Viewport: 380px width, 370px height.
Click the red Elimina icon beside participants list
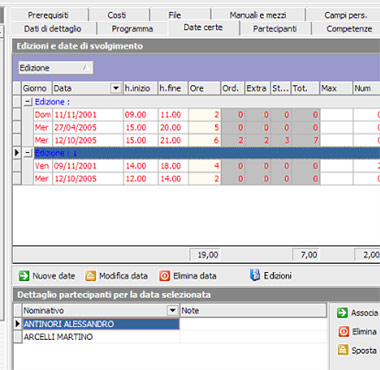point(343,331)
